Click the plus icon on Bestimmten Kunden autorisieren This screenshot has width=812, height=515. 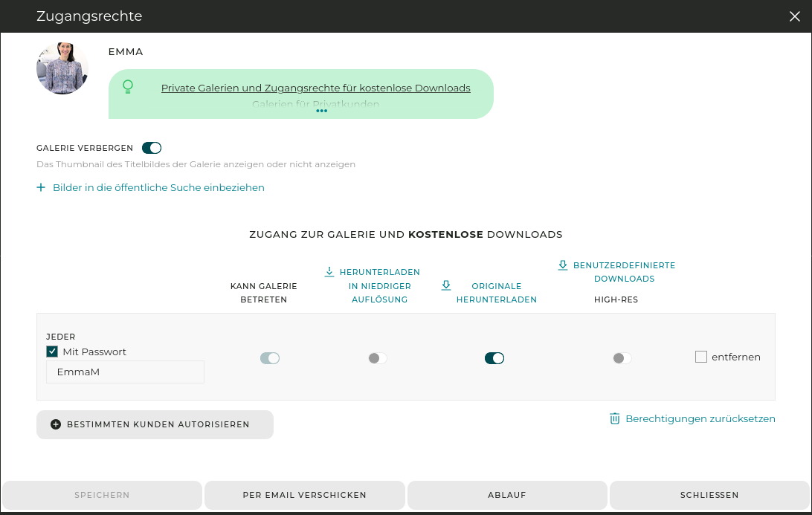[55, 424]
